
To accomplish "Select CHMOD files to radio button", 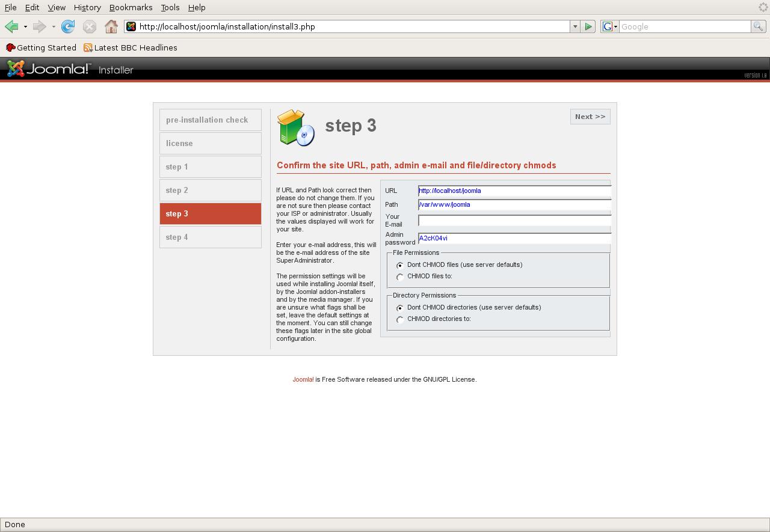I will click(x=400, y=277).
